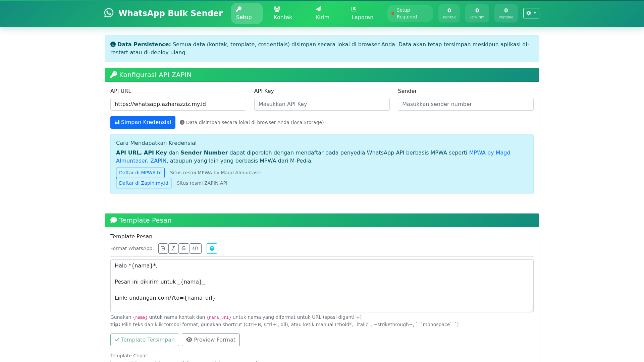Click the chat bubble icon in Template Pesan header
Image resolution: width=644 pixels, height=362 pixels.
pyautogui.click(x=114, y=220)
